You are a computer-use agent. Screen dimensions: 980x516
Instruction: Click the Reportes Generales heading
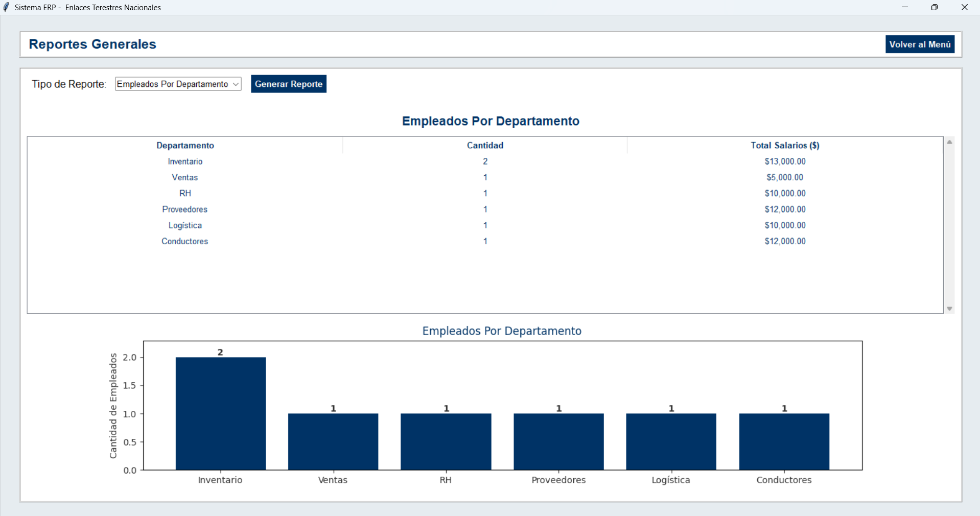92,44
